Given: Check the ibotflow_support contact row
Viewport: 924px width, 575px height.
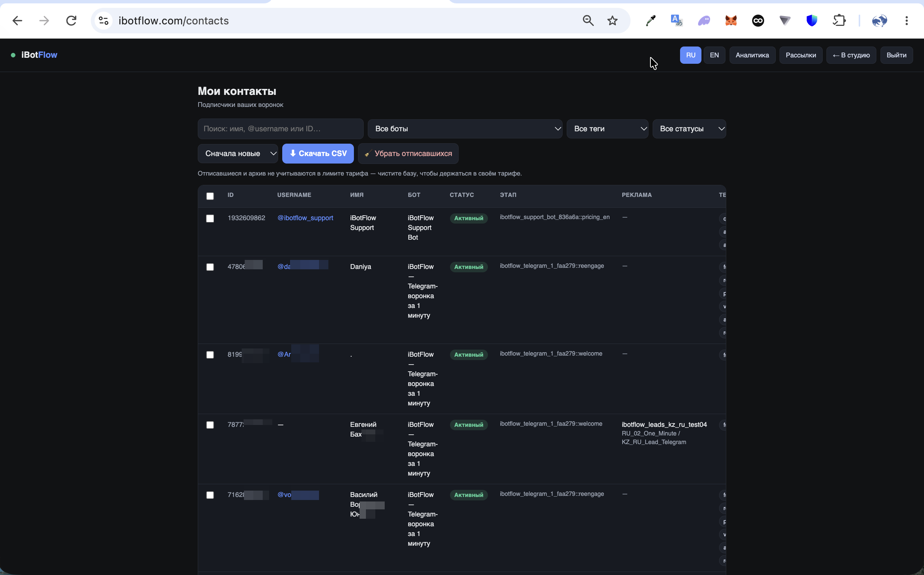Looking at the screenshot, I should click(x=210, y=218).
